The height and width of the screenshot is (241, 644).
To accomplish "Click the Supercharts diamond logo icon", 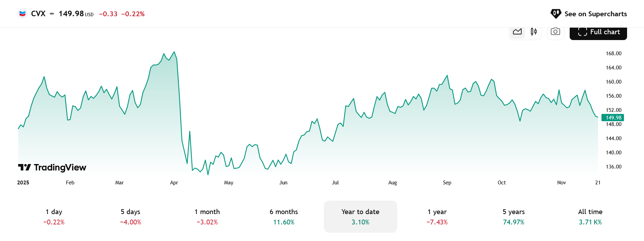I will 556,14.
